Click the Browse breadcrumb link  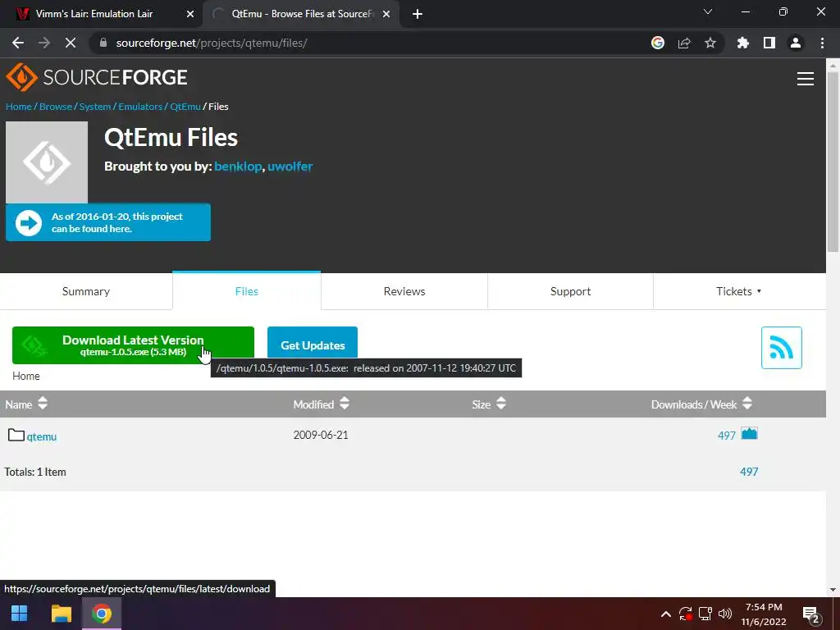coord(55,107)
